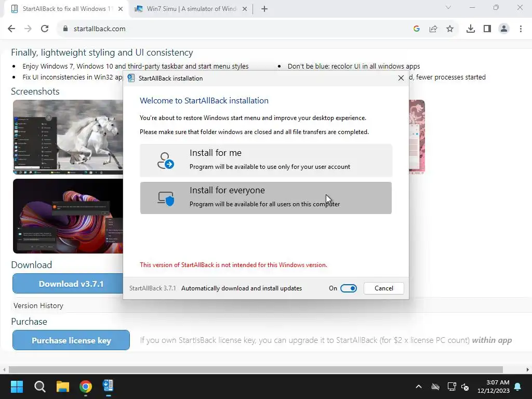Go back in browser history
532x399 pixels.
11,29
